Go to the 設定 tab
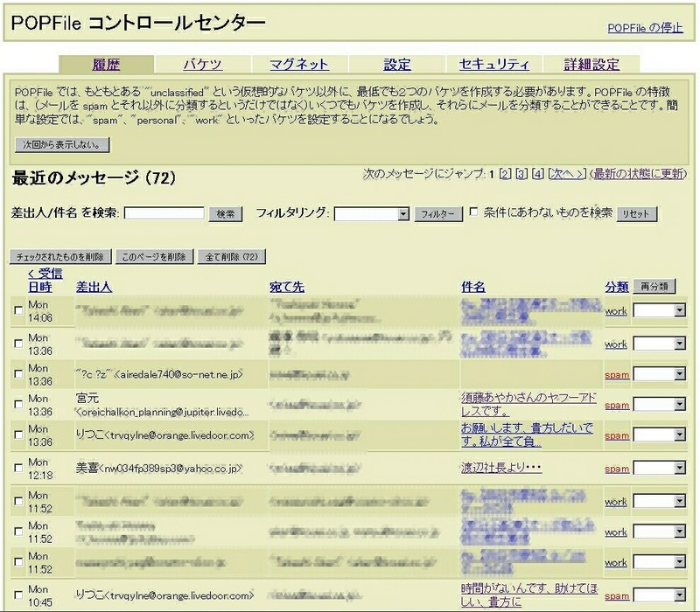700x612 pixels. pyautogui.click(x=397, y=65)
